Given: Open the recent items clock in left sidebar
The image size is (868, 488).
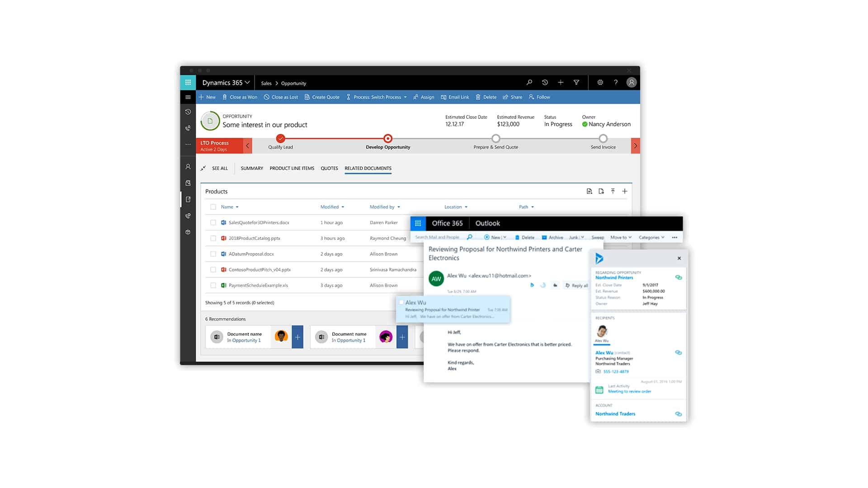Looking at the screenshot, I should (x=188, y=112).
